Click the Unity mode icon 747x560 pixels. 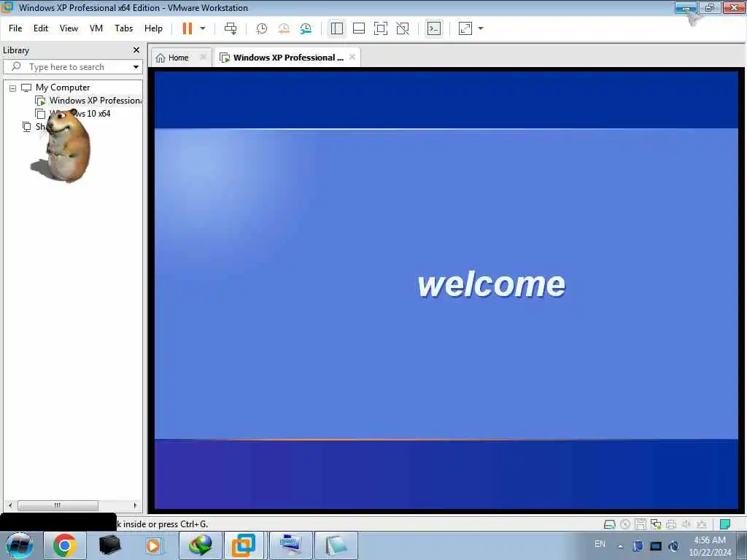pyautogui.click(x=403, y=28)
